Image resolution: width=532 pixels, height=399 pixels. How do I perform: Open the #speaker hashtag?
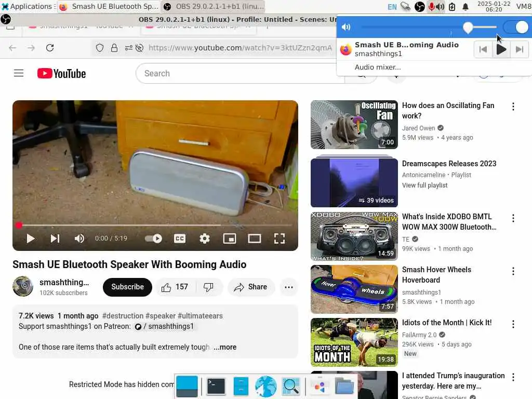coord(161,316)
